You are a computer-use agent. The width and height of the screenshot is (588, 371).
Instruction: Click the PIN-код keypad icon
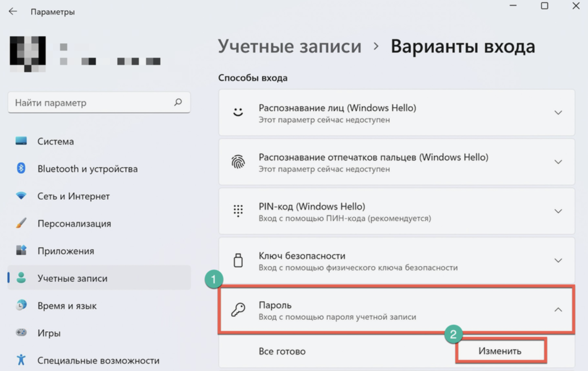[x=238, y=211]
